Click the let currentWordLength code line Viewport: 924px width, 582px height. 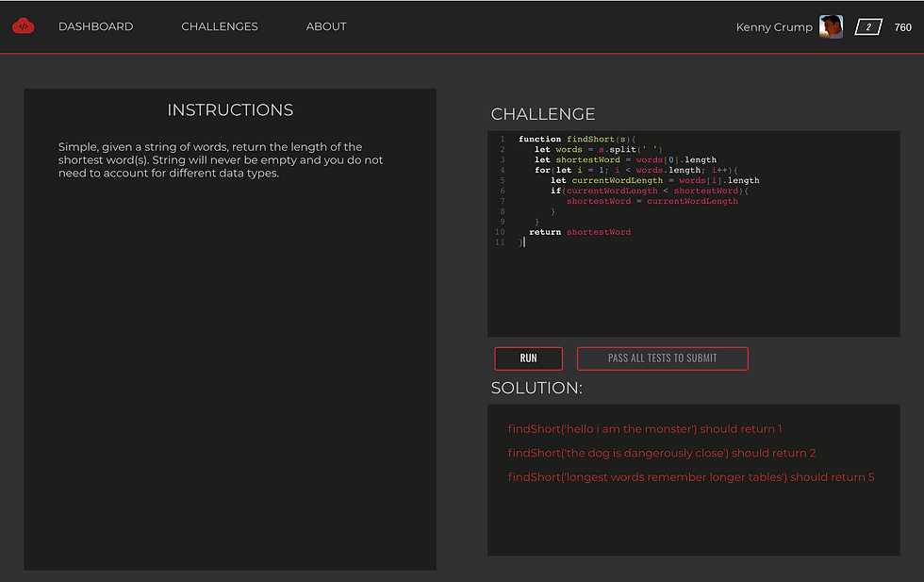(654, 180)
